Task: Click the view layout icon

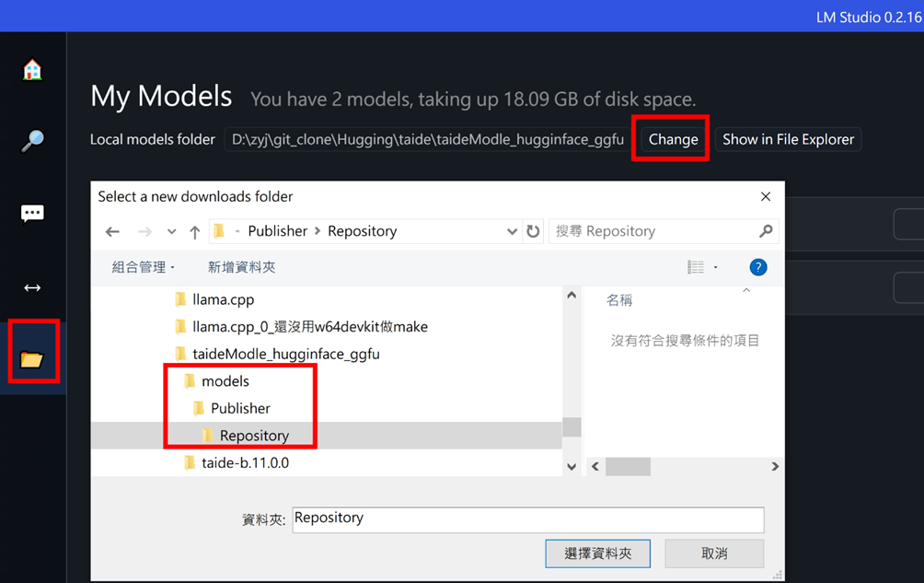Action: pos(696,267)
